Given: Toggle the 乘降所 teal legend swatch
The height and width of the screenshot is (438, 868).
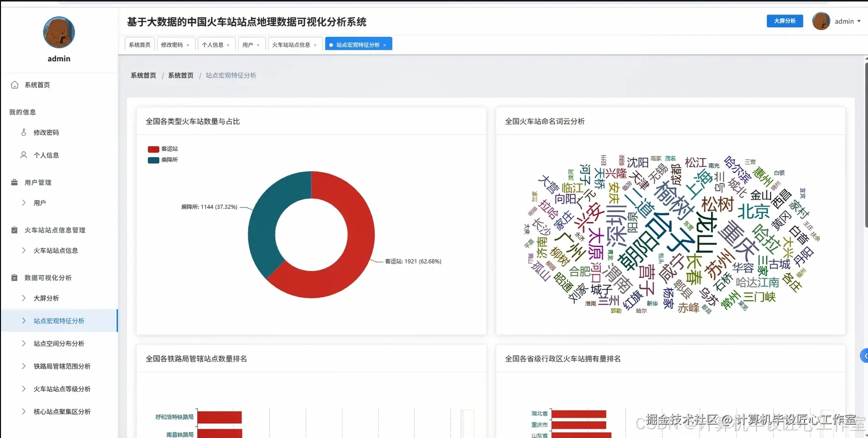Looking at the screenshot, I should pos(154,160).
